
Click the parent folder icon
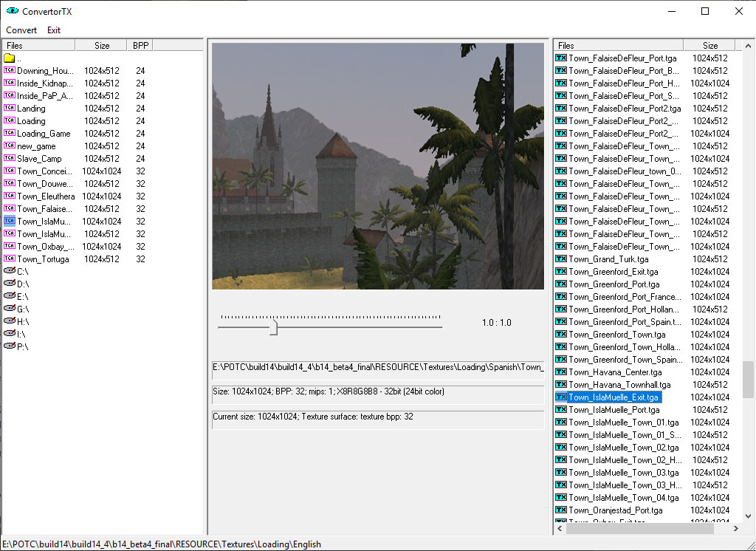pos(9,58)
